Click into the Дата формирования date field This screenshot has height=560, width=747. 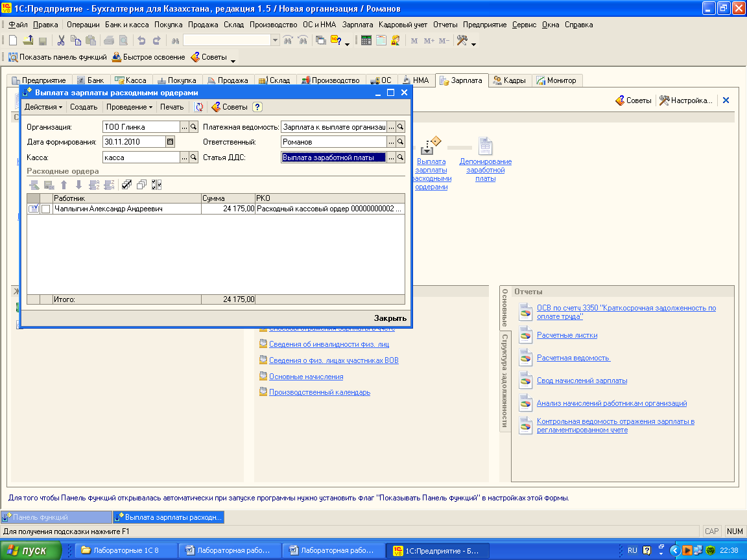click(x=134, y=142)
